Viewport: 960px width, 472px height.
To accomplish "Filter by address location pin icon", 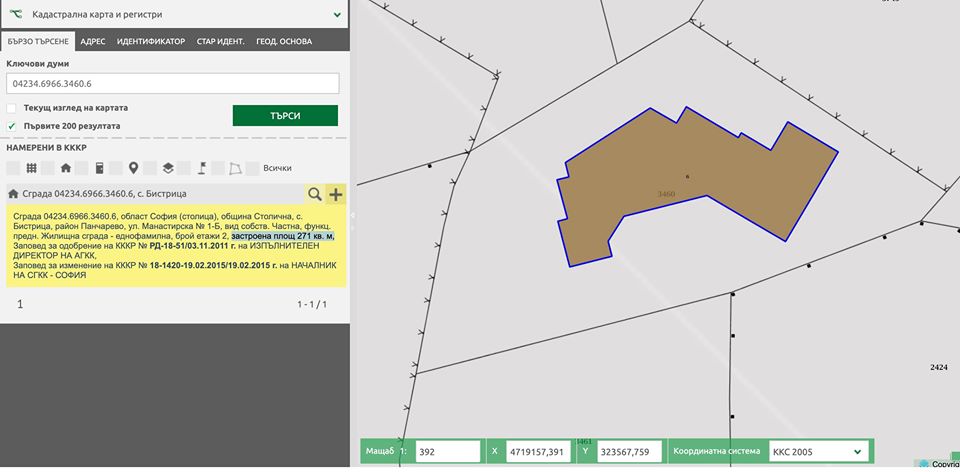I will tap(133, 168).
